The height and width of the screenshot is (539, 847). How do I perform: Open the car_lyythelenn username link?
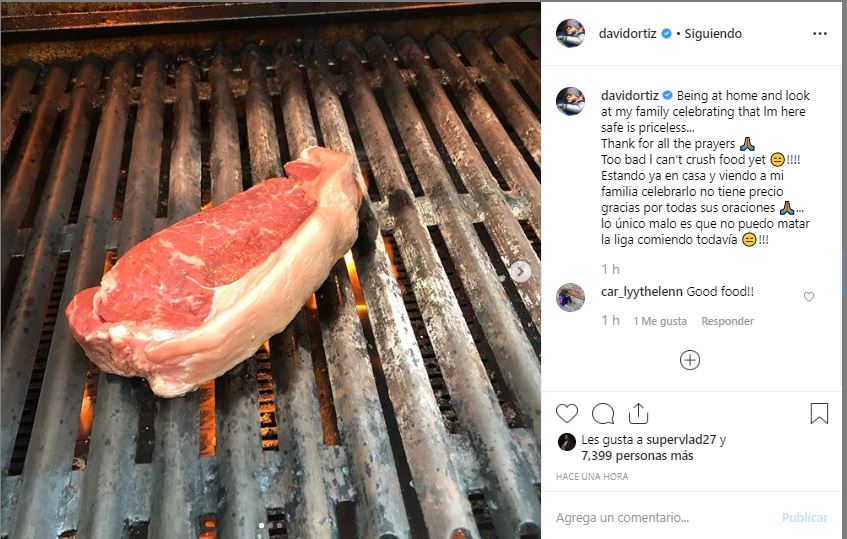(x=642, y=292)
